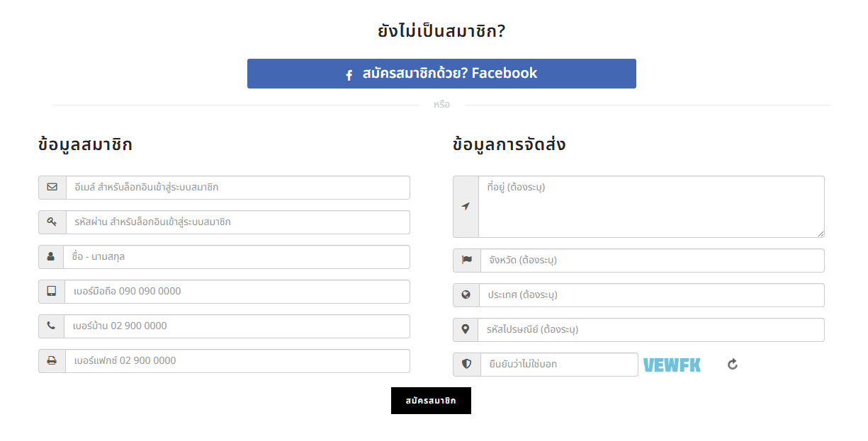Select the address textarea
This screenshot has width=868, height=441.
(x=651, y=207)
